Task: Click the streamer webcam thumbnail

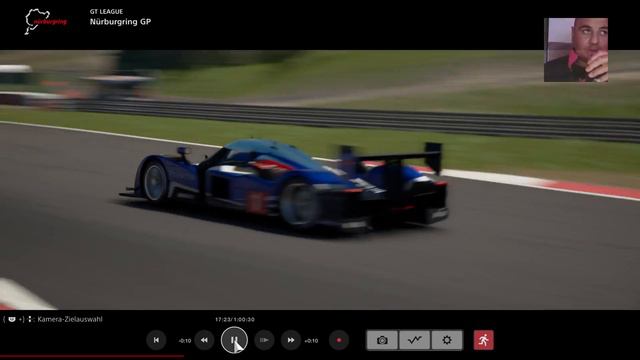Action: coord(576,50)
